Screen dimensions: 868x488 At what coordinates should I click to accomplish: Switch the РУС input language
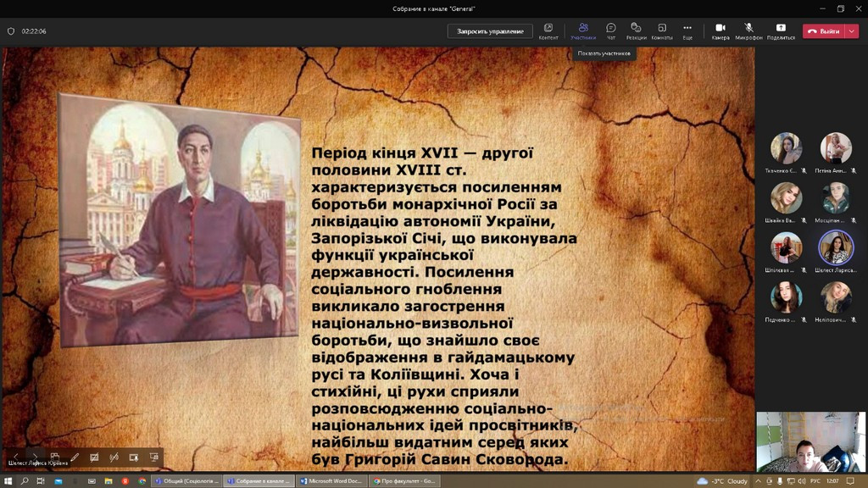click(x=815, y=481)
